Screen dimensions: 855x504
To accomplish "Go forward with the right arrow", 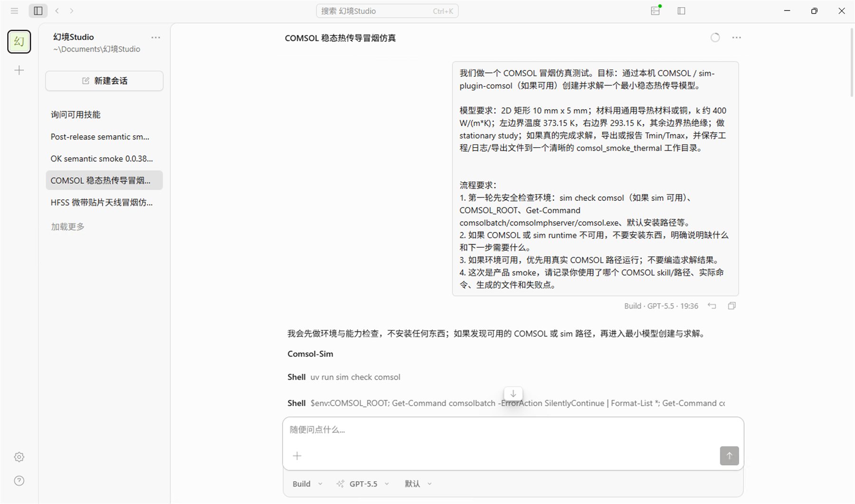I will (x=72, y=10).
